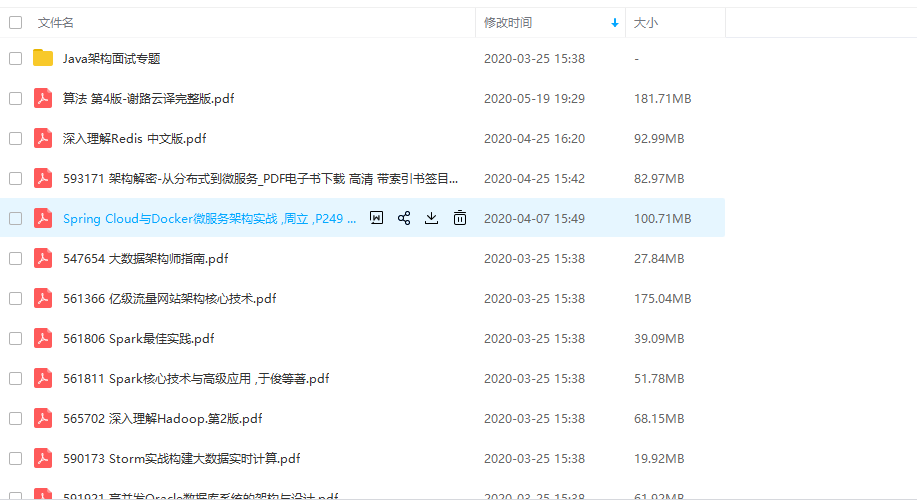Delete the Spring Cloud与Docker file

pos(460,218)
